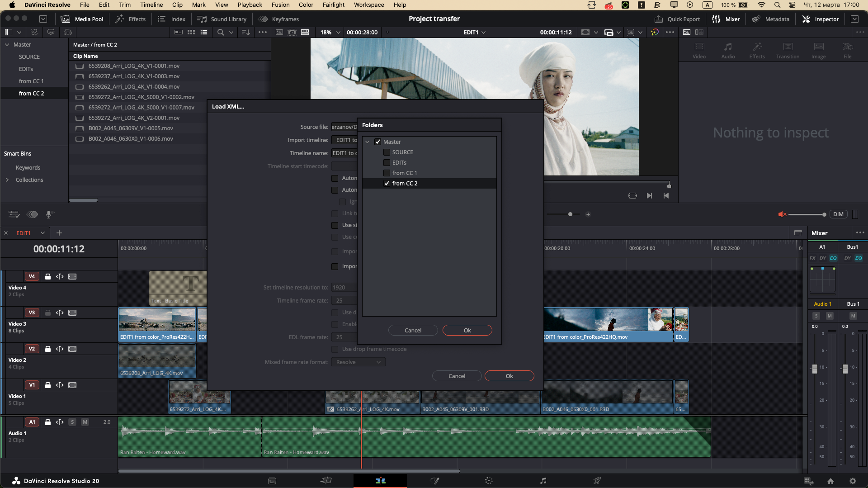Open the Mixed frame rate format dropdown

click(358, 362)
